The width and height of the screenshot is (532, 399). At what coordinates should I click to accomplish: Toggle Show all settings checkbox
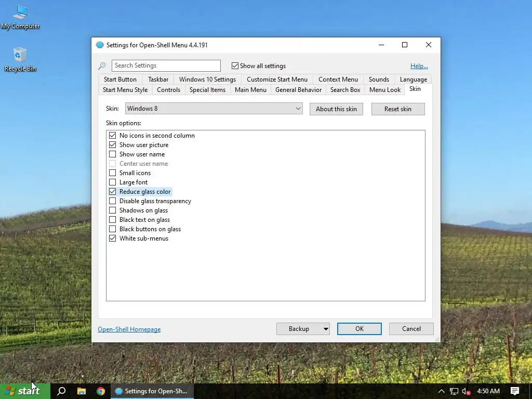click(235, 66)
